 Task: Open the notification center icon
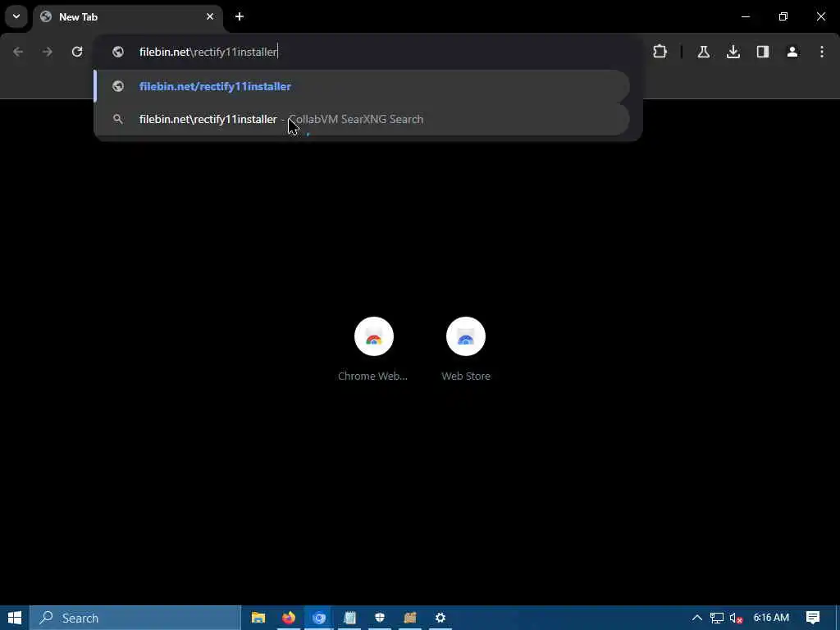(813, 618)
